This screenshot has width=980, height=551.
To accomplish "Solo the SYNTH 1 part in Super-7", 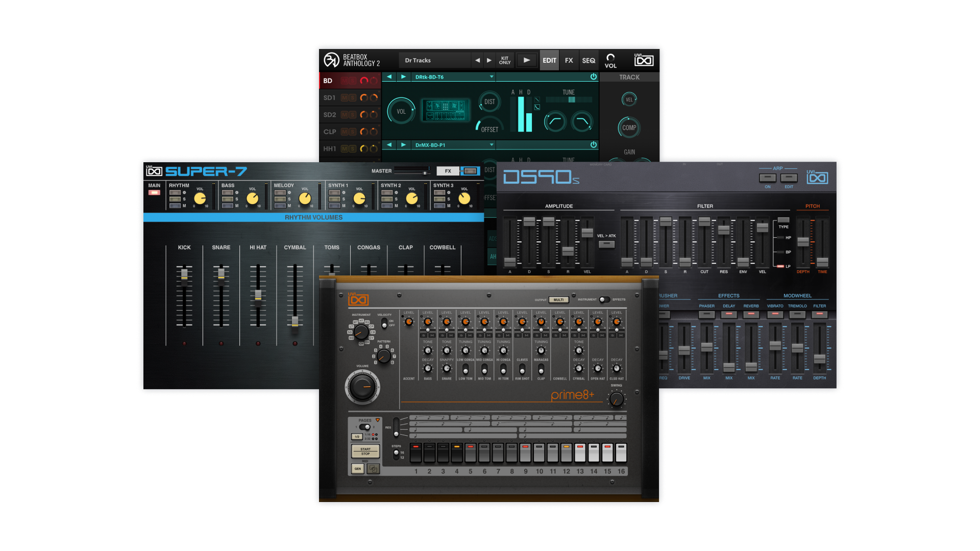I will (335, 199).
